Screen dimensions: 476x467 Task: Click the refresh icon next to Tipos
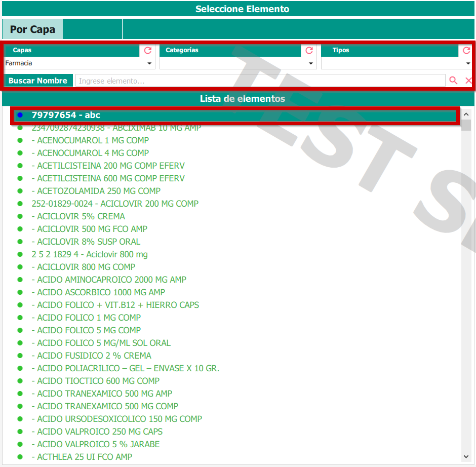(x=466, y=51)
